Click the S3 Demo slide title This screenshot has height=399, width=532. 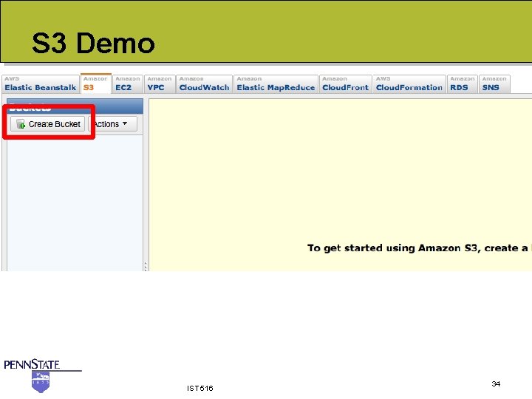coord(93,43)
